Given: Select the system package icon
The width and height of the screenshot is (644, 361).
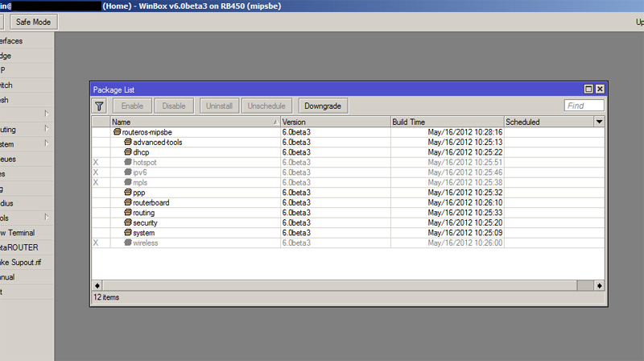Looking at the screenshot, I should click(x=128, y=233).
